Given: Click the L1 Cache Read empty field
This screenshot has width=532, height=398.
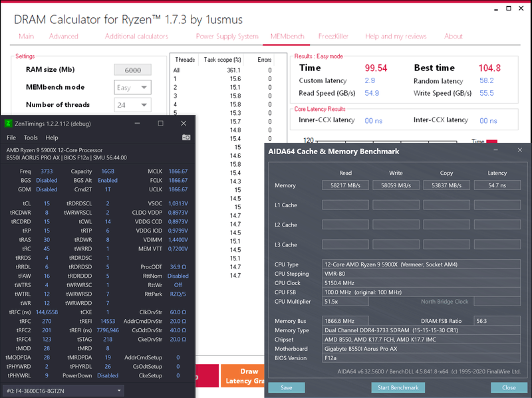Looking at the screenshot, I should point(345,205).
